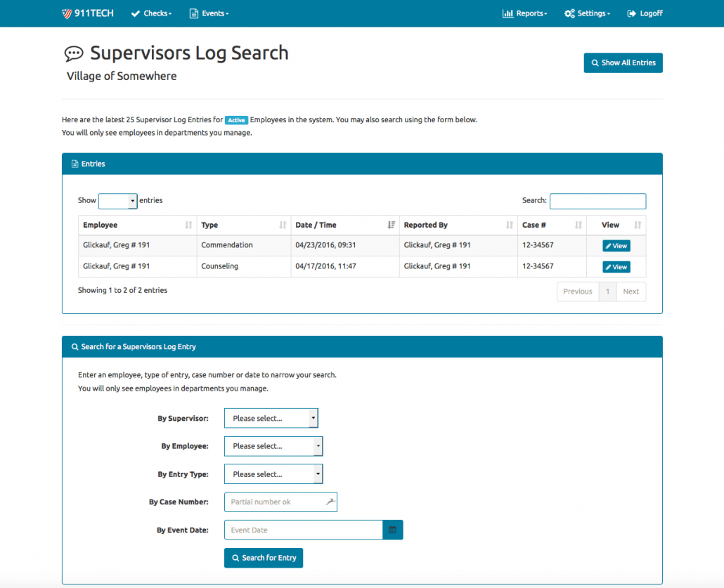Toggle sort order on Employee column

coord(188,225)
